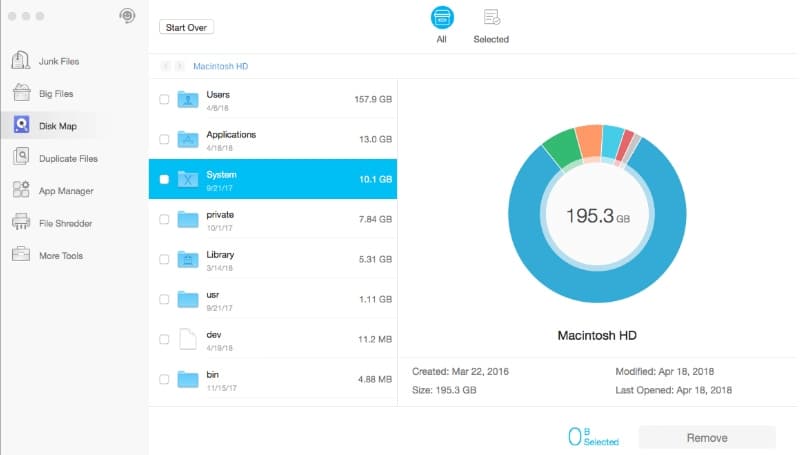Tick the Applications folder checkbox

[x=164, y=139]
